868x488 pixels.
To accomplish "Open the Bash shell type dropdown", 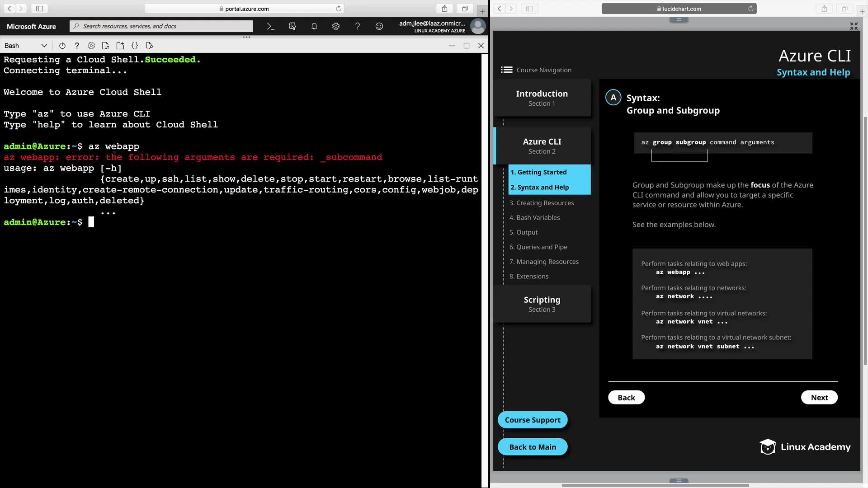I will [25, 46].
